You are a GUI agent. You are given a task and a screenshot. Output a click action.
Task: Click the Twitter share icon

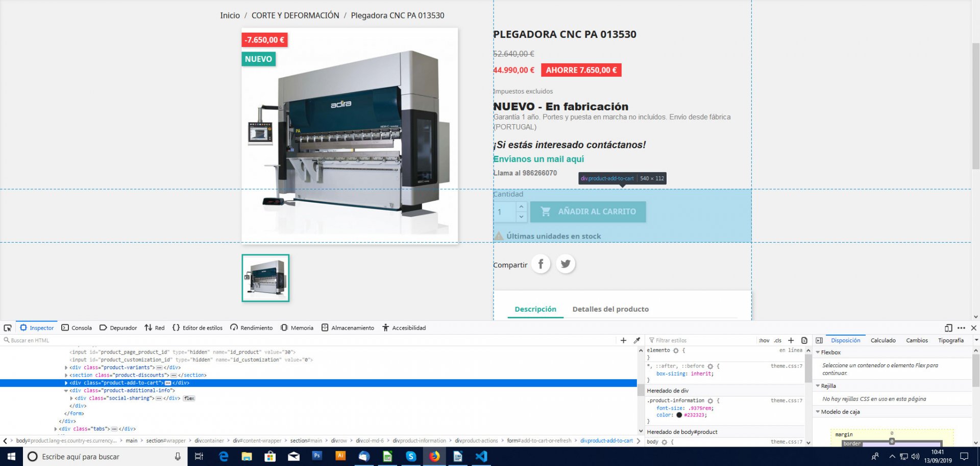click(x=566, y=264)
